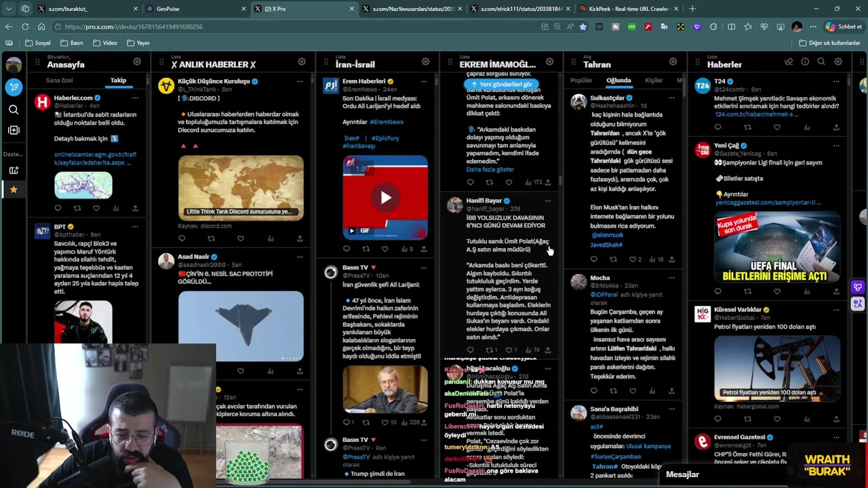Viewport: 868px width, 488px height.
Task: Bookmark page with browser star icon
Action: point(583,26)
